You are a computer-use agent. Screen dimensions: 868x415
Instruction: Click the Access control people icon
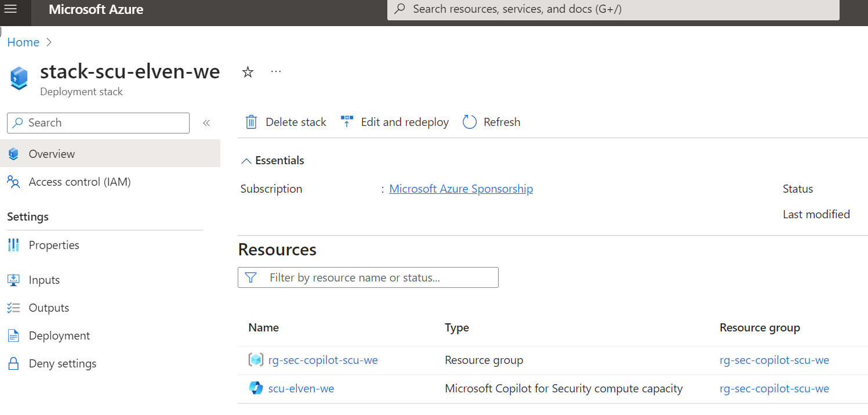(13, 182)
